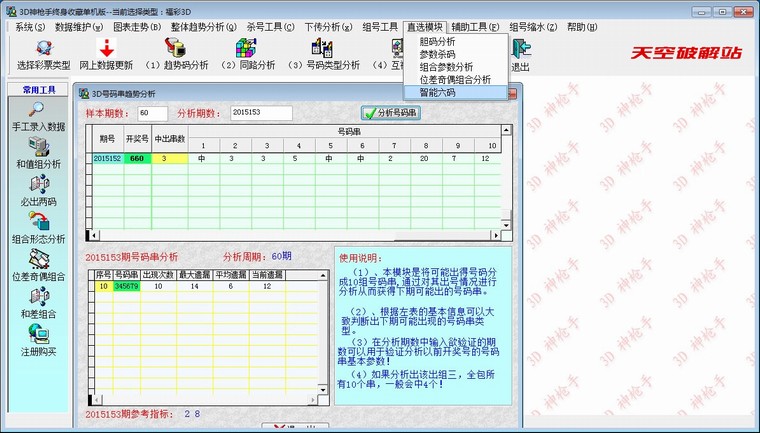760x433 pixels.
Task: Expand the 辅助工具 menu
Action: pos(475,27)
